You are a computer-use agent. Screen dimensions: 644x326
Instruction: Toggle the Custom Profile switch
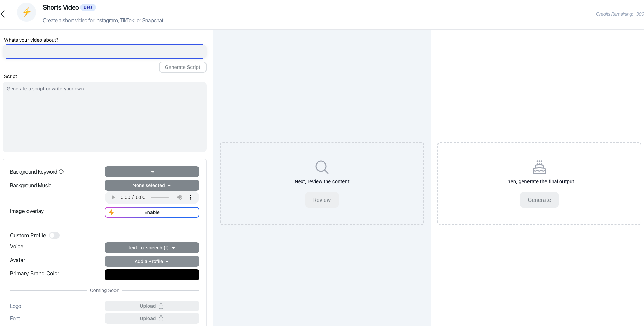tap(54, 235)
